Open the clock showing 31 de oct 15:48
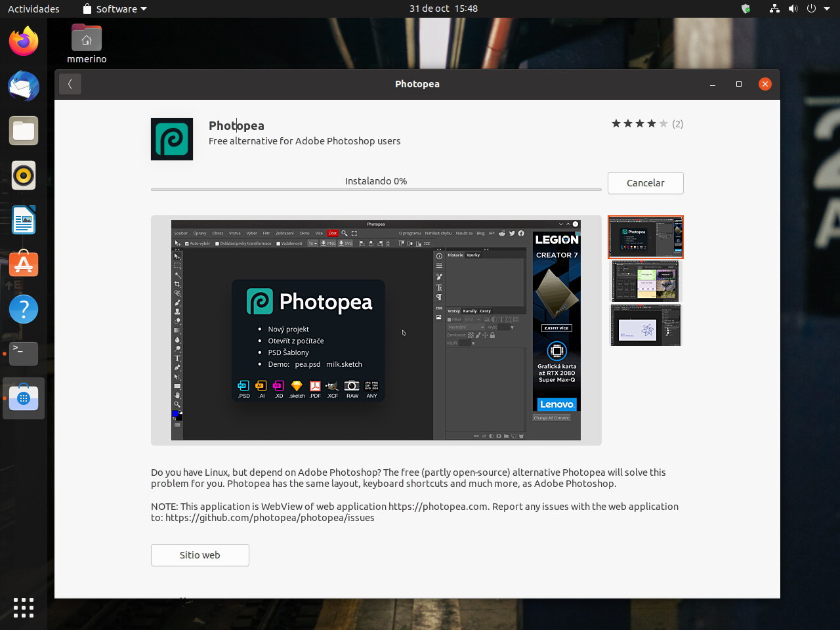This screenshot has height=630, width=840. 444,9
